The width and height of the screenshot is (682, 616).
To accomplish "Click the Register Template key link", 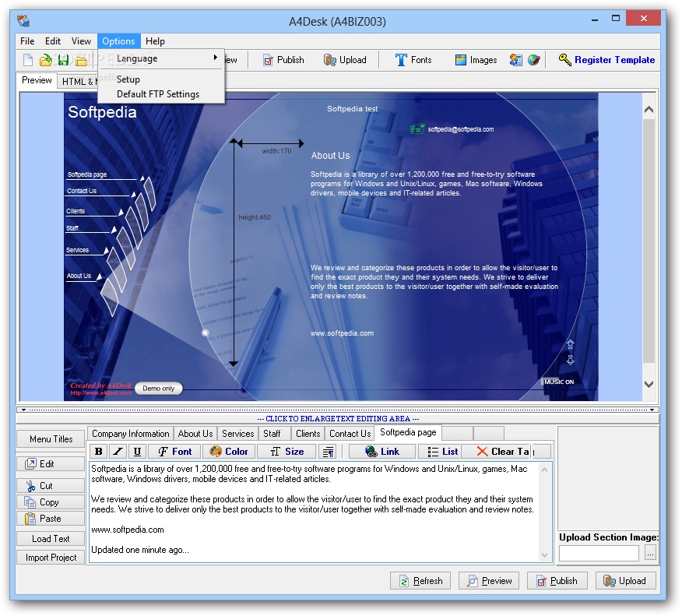I will [x=607, y=60].
